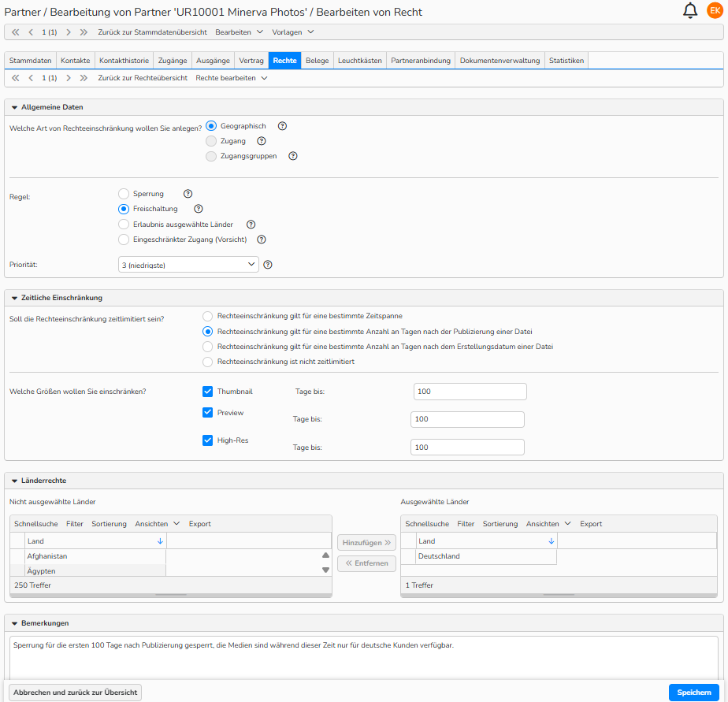The height and width of the screenshot is (702, 728).
Task: Click Hinzufügen to add country
Action: 366,542
